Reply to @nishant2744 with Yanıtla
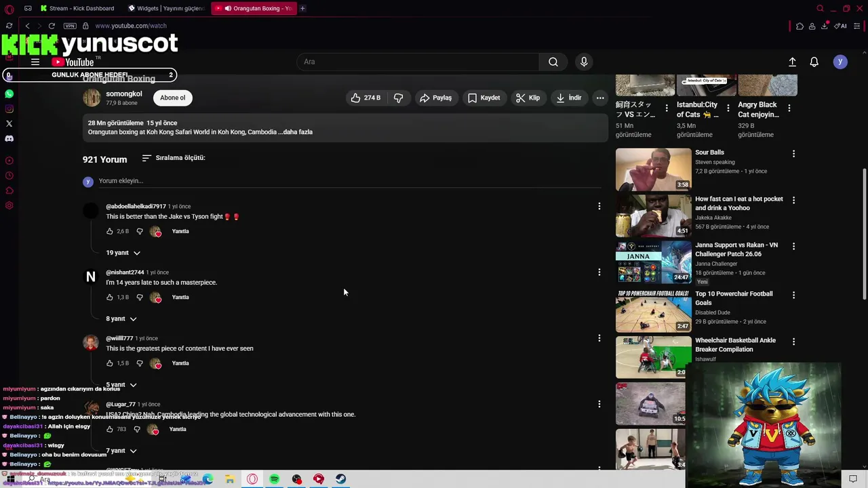Screen dimensions: 868x488 180,297
